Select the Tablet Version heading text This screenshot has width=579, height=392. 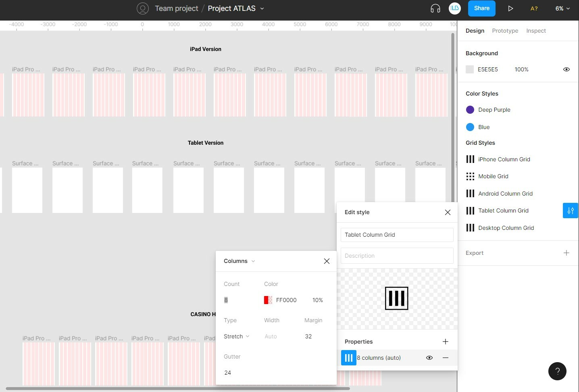pos(206,143)
